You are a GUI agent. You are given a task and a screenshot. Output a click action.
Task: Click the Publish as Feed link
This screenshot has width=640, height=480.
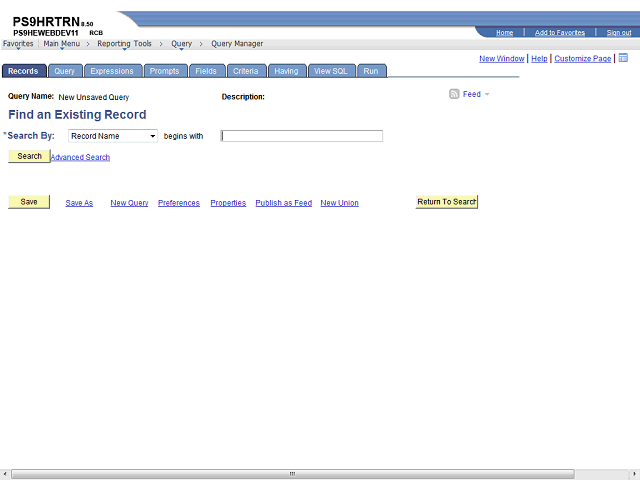pyautogui.click(x=284, y=203)
